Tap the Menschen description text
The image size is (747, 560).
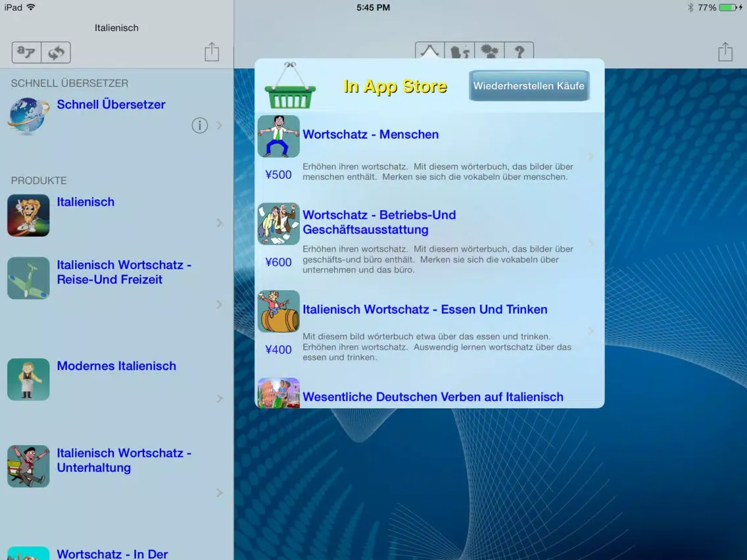coord(437,172)
